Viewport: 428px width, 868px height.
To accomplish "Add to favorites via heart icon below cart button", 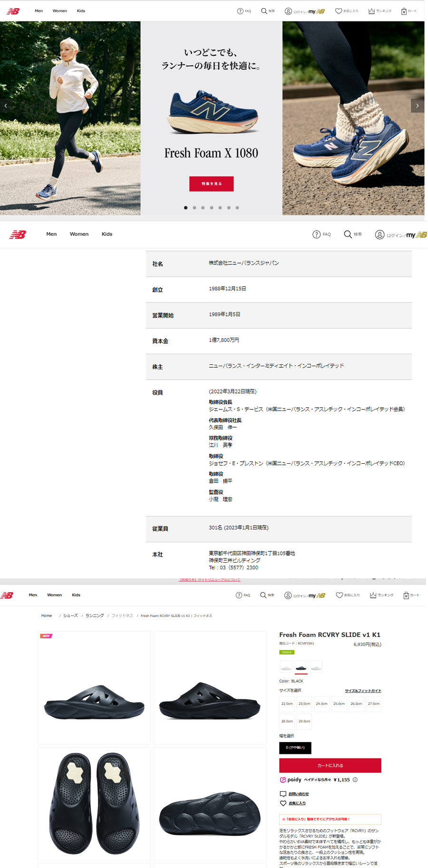I will [x=283, y=803].
